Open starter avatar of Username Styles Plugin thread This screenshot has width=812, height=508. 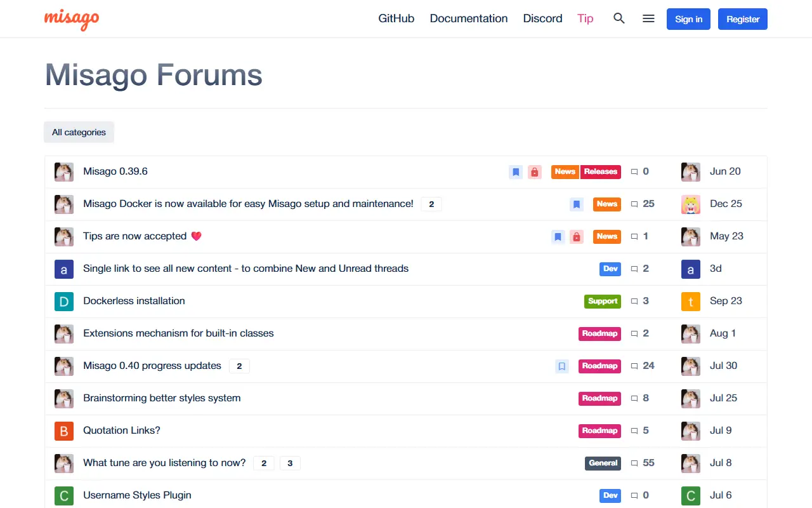click(64, 495)
